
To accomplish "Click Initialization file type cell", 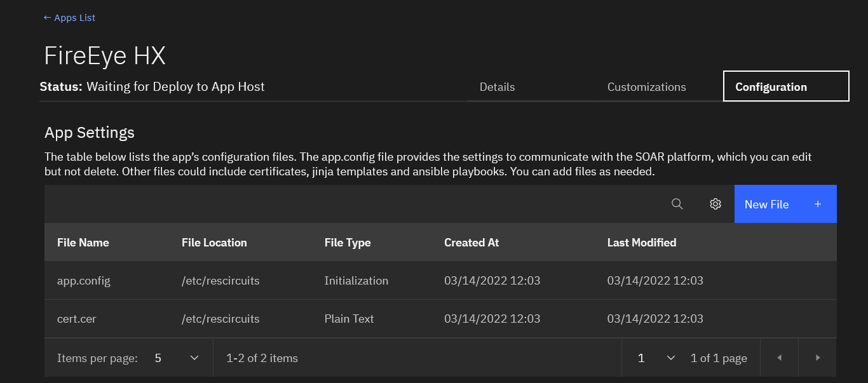I will tap(356, 281).
